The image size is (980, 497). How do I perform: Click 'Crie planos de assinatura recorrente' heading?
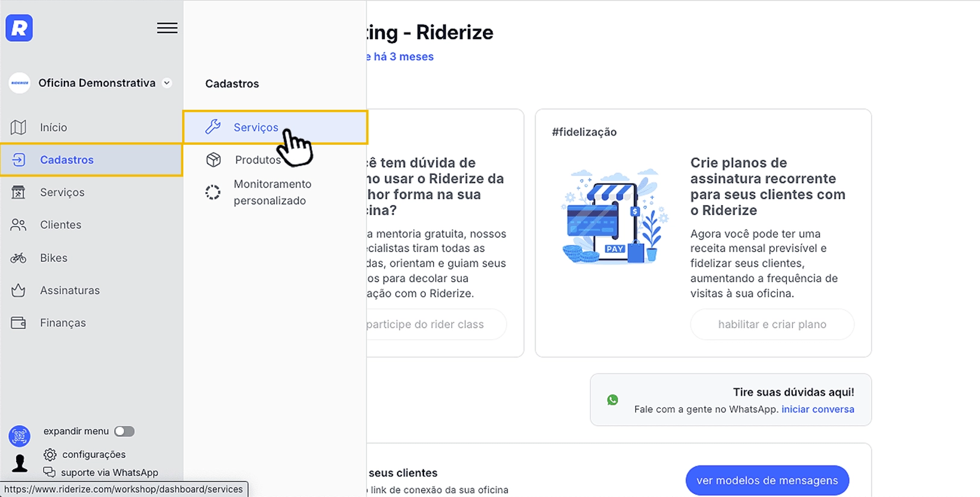coord(768,186)
